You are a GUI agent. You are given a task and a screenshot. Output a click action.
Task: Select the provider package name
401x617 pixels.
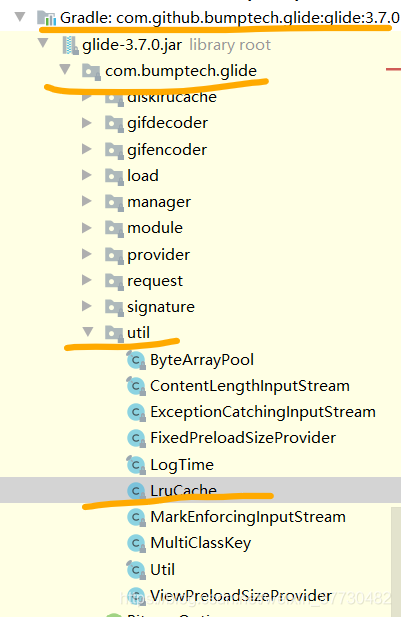158,255
